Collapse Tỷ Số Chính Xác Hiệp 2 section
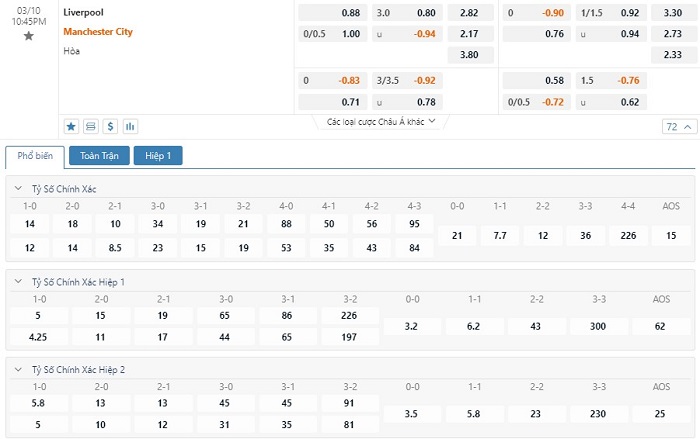 coord(18,369)
